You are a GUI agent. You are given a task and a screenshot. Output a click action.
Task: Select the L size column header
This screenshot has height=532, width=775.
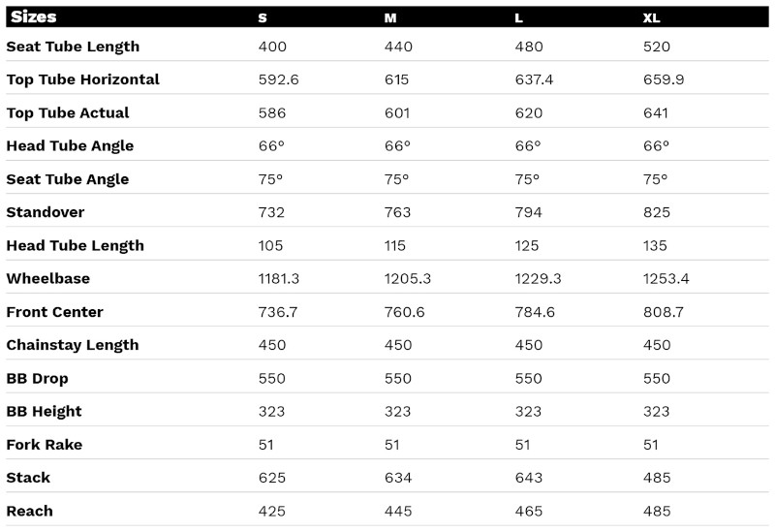(518, 18)
